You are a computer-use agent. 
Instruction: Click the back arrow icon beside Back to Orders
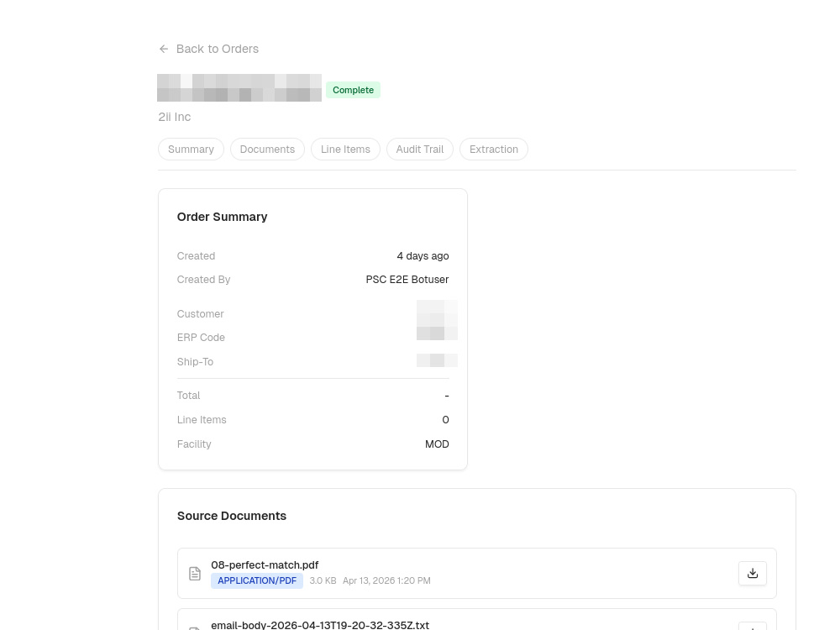164,49
